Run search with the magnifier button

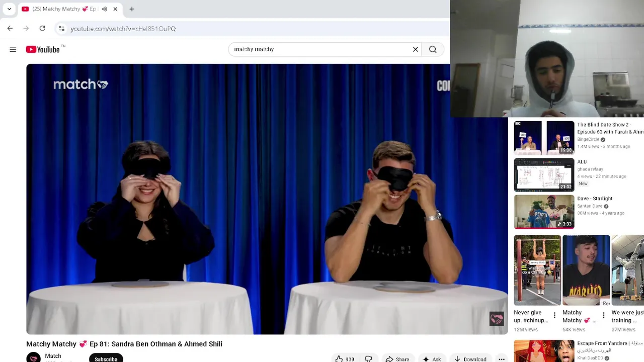click(x=433, y=49)
